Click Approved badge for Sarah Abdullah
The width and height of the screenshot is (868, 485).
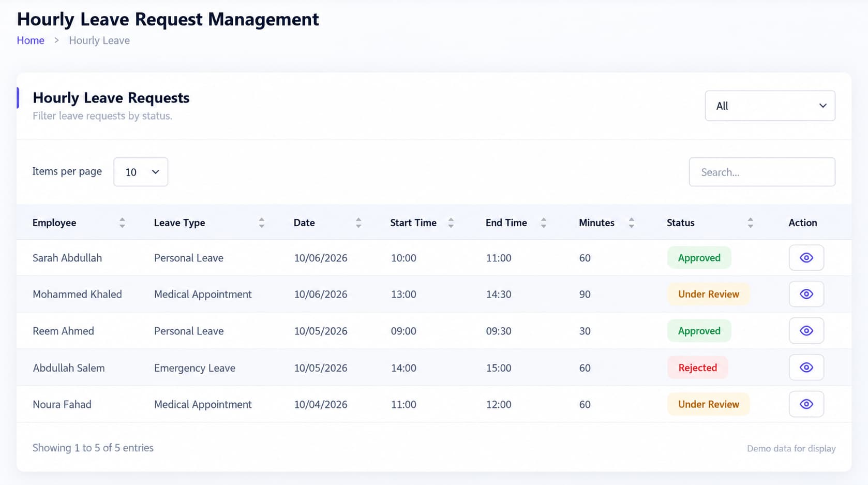pyautogui.click(x=699, y=258)
